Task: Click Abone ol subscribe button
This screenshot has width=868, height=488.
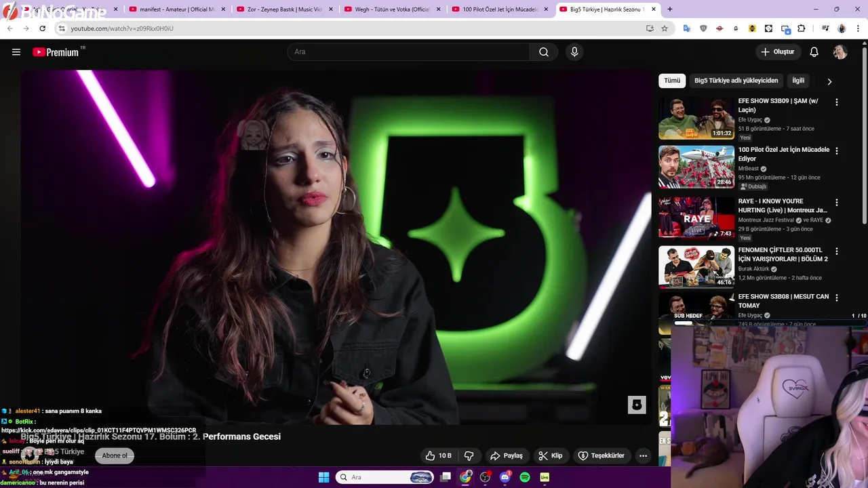Action: click(x=115, y=455)
